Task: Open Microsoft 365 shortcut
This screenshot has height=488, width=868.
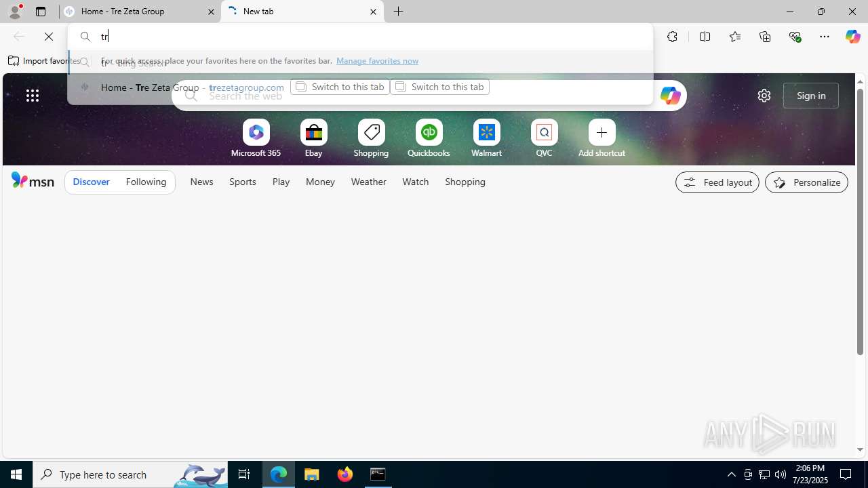Action: click(x=256, y=140)
